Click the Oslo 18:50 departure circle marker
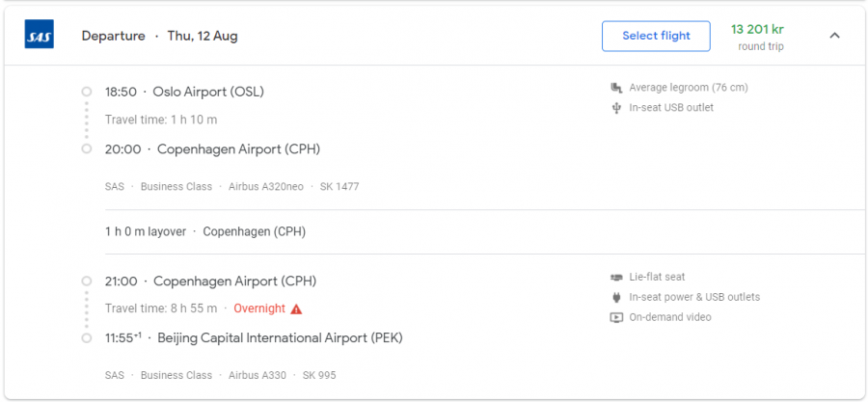The height and width of the screenshot is (402, 868). tap(87, 92)
